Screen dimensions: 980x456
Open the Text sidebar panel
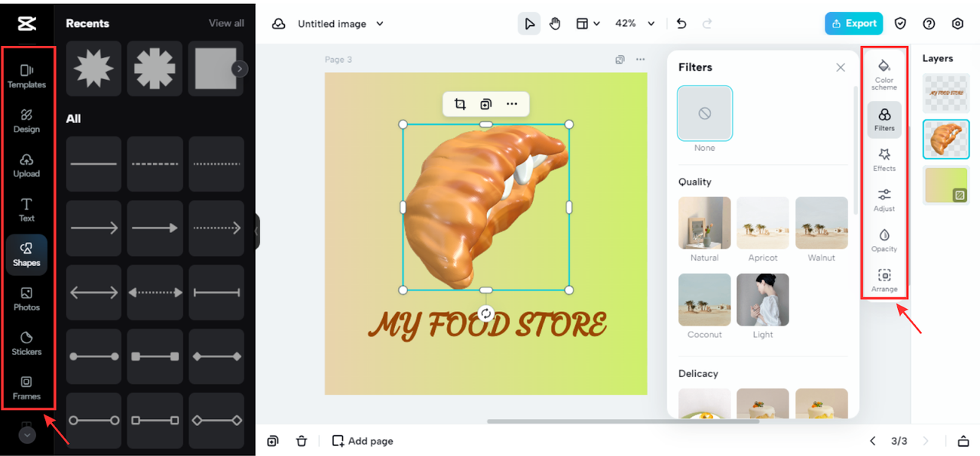point(27,210)
